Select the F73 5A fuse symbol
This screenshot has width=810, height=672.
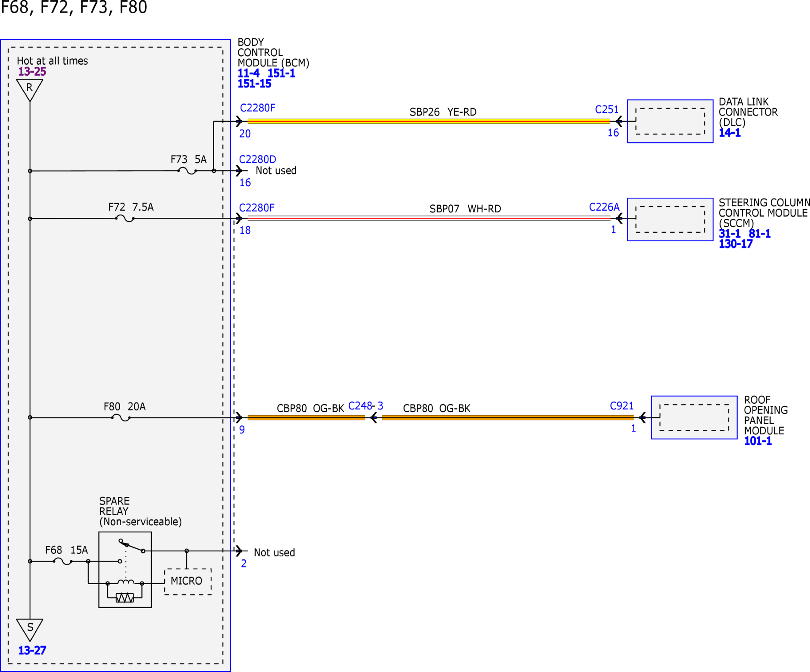click(187, 171)
